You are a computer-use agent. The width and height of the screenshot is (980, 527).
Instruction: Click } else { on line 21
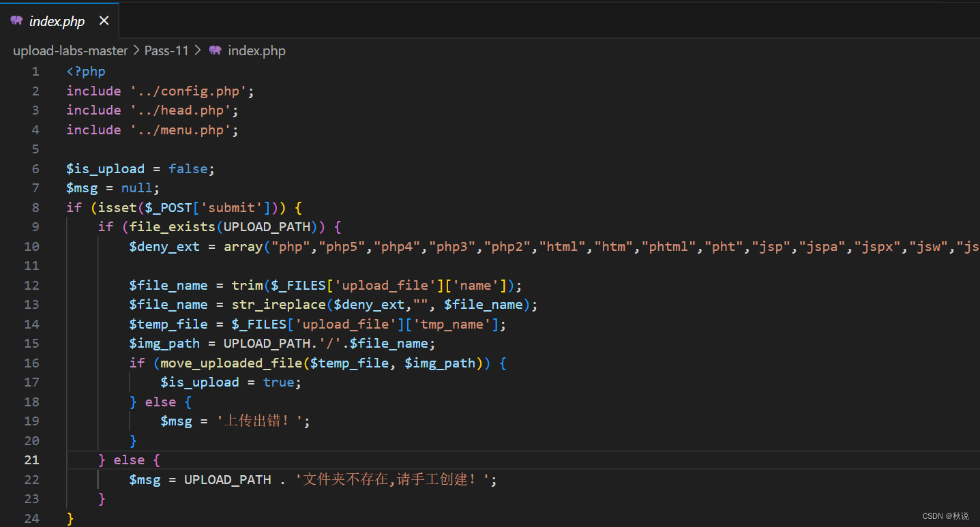[129, 460]
